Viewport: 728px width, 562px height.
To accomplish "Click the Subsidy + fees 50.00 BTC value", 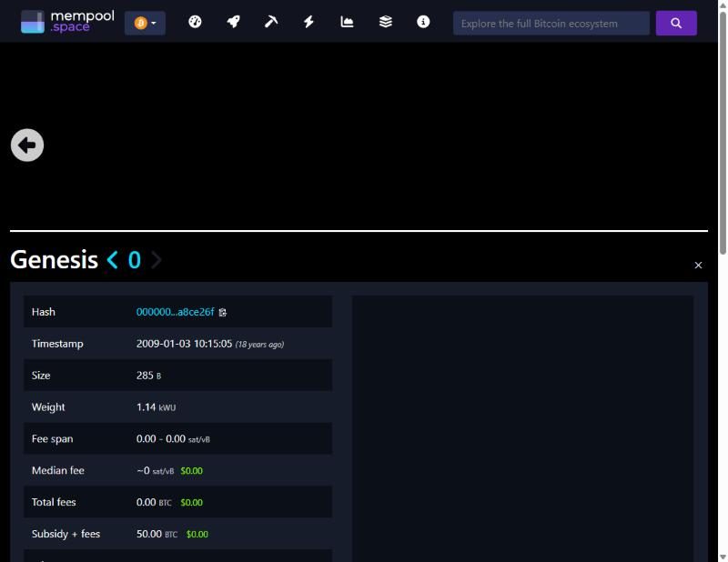I will (x=157, y=534).
